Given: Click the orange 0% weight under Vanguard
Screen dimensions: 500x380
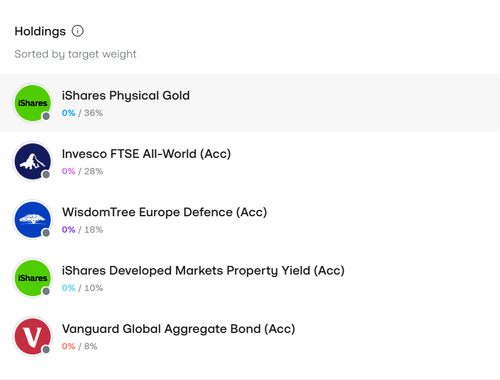Looking at the screenshot, I should click(68, 346).
